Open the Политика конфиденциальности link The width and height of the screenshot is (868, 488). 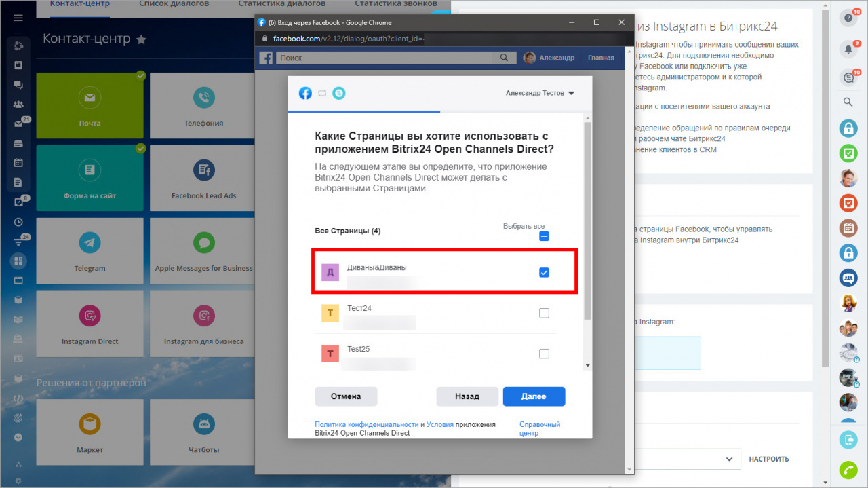point(367,424)
